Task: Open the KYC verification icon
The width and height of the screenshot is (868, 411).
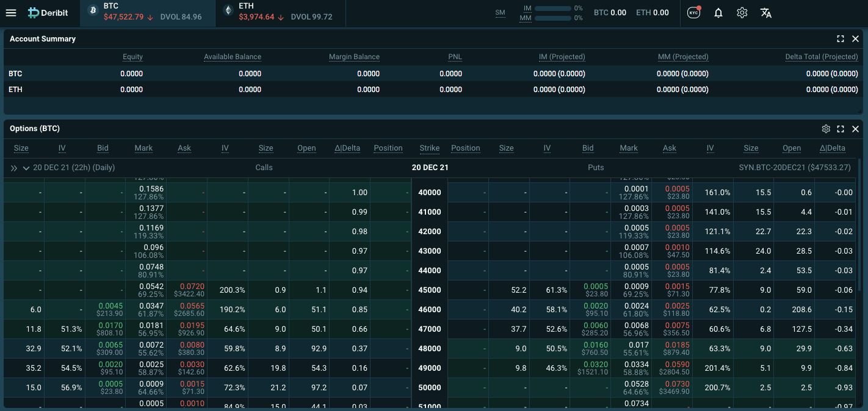Action: pos(694,13)
